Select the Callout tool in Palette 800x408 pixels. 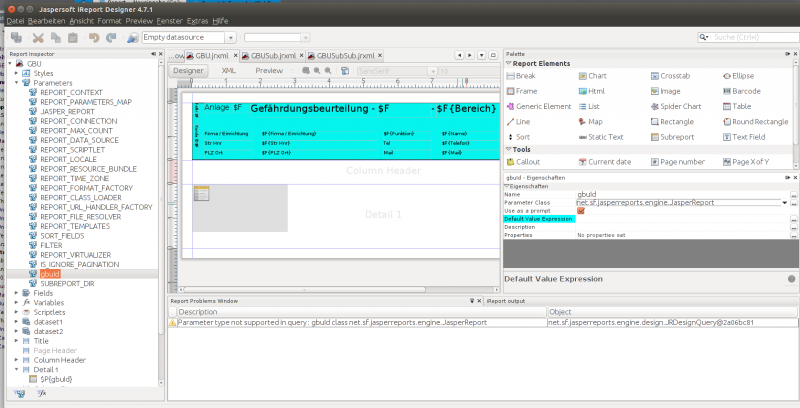click(x=523, y=162)
